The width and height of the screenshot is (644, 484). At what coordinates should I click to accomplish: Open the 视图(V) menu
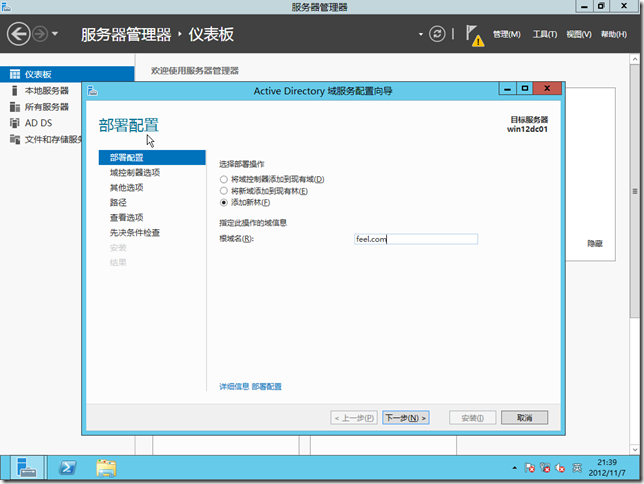(x=579, y=35)
